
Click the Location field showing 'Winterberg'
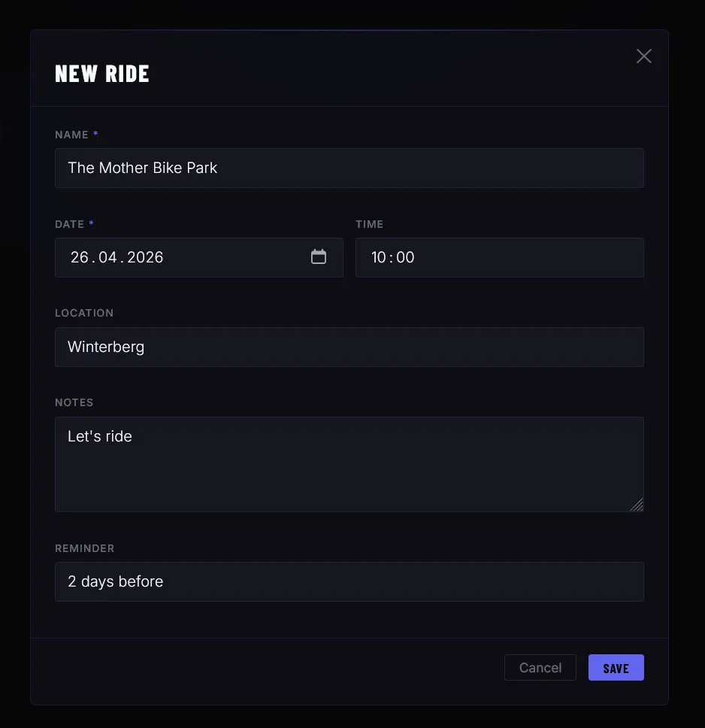(349, 347)
